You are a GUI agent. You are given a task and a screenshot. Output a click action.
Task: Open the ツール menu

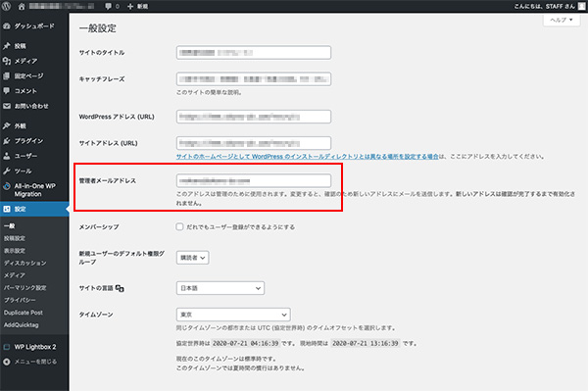pyautogui.click(x=23, y=171)
